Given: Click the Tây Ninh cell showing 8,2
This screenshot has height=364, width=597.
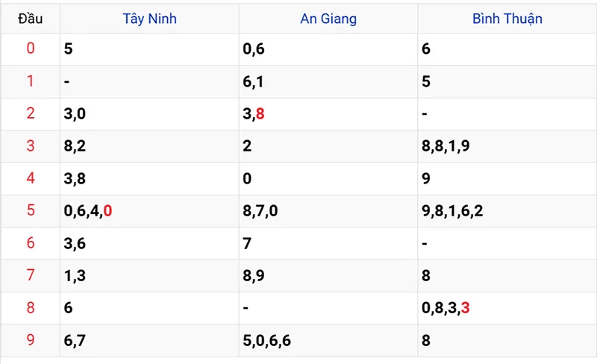Looking at the screenshot, I should coord(75,146).
